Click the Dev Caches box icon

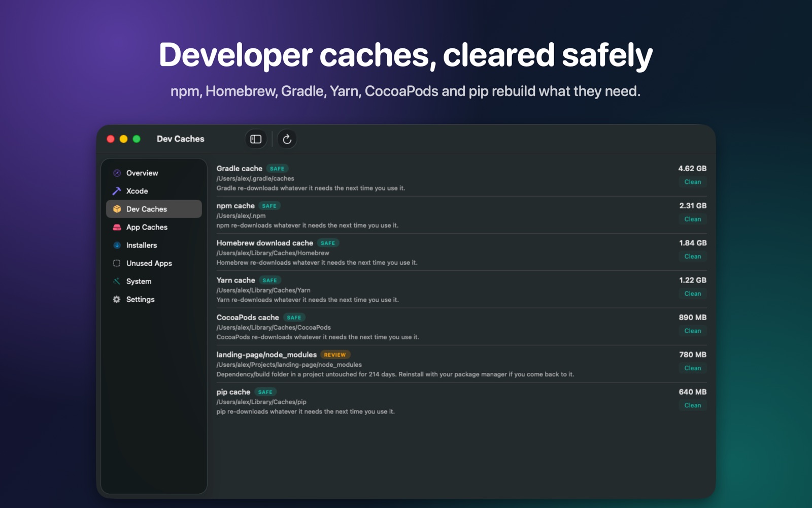tap(117, 209)
